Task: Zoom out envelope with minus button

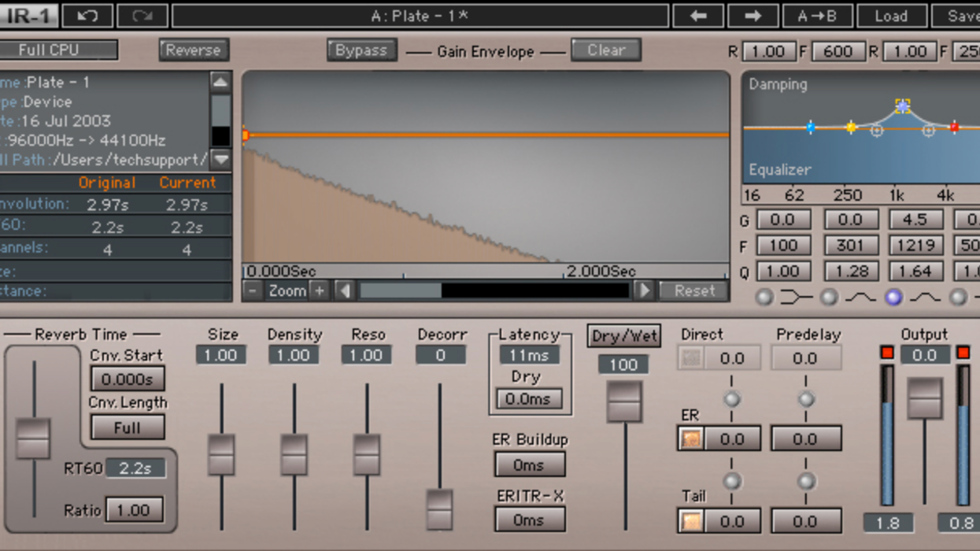Action: 253,290
